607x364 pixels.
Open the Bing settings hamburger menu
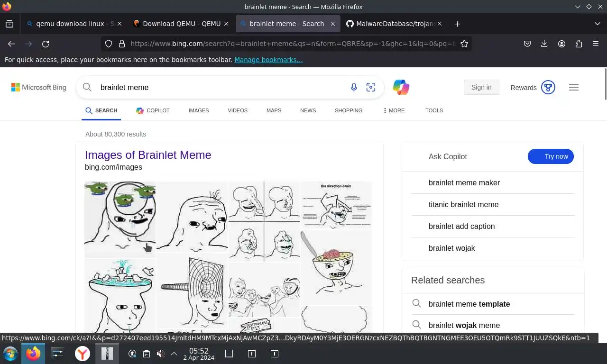click(574, 87)
